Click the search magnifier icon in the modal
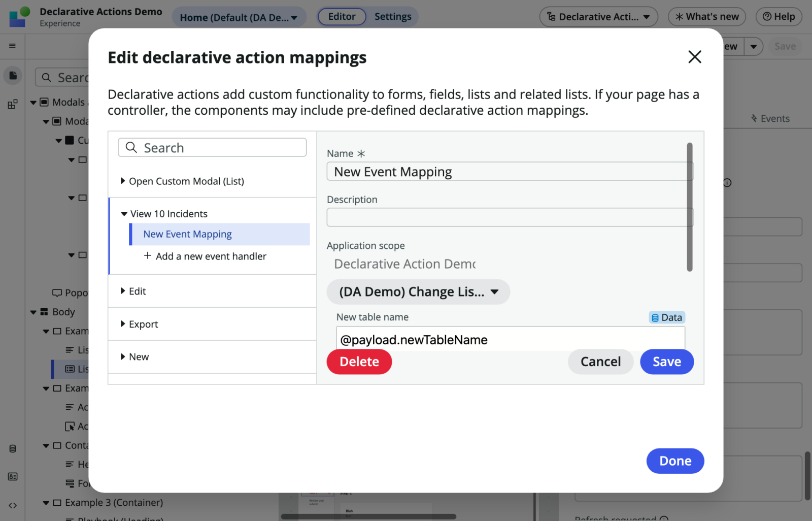 [131, 147]
